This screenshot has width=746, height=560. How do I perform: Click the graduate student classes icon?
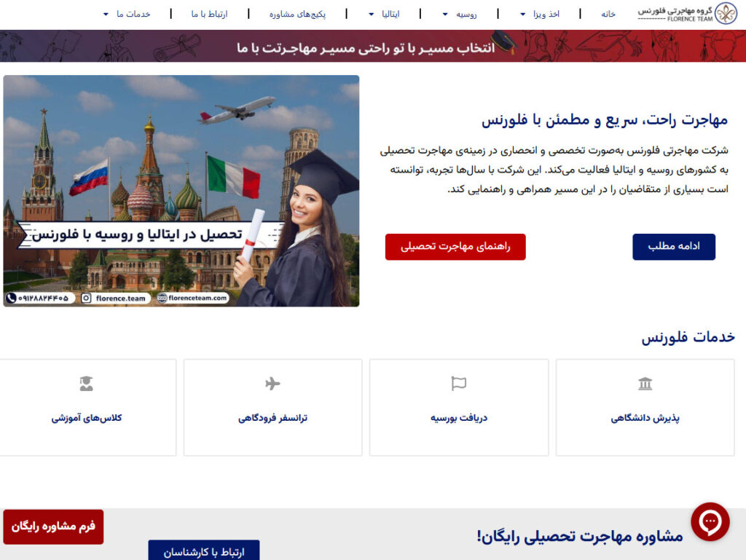86,383
